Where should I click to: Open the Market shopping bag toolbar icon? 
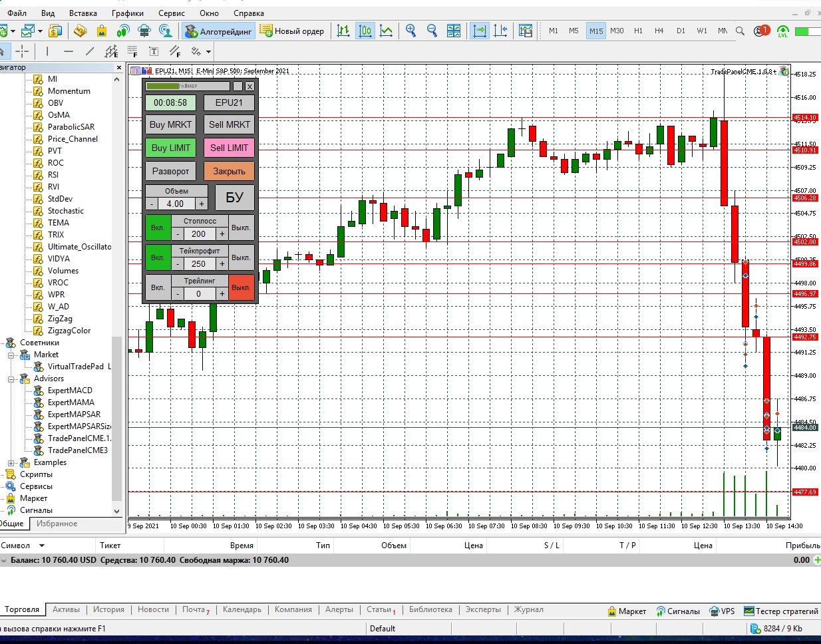(102, 31)
